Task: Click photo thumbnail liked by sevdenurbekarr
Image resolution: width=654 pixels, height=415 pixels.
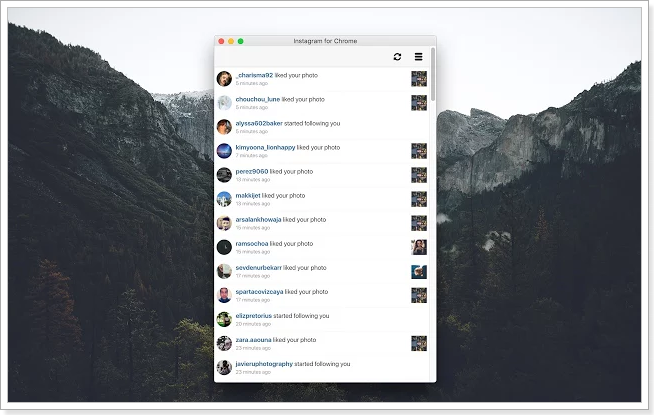Action: [419, 271]
